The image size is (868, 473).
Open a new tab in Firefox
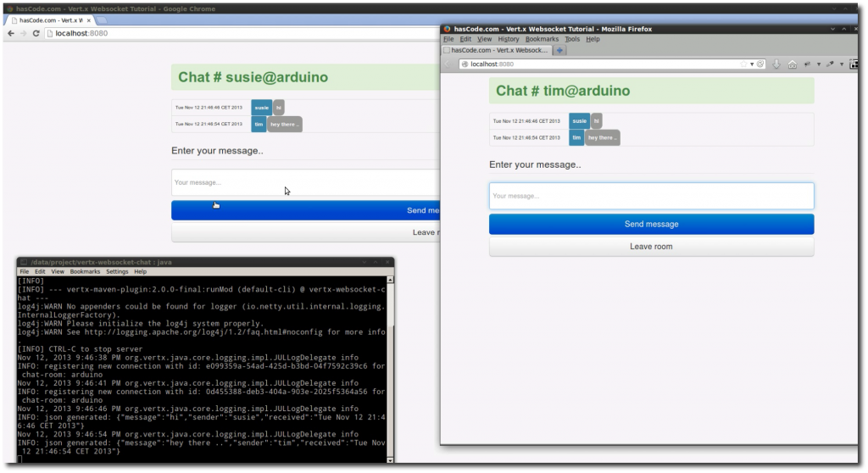tap(560, 51)
